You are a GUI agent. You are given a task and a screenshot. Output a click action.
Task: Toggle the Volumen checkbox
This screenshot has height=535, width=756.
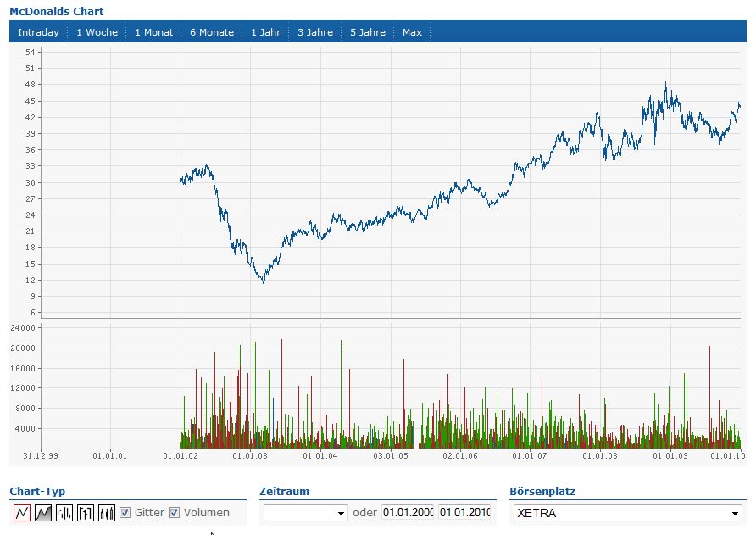coord(174,512)
